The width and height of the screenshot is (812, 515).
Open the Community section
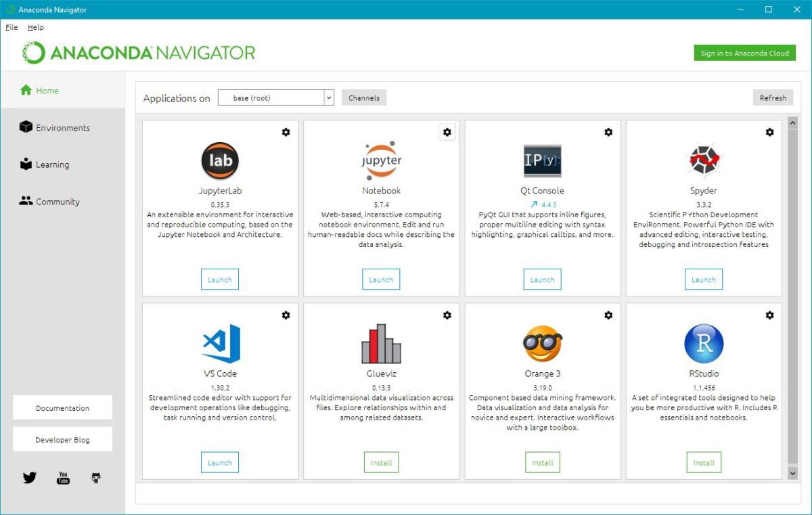(63, 201)
